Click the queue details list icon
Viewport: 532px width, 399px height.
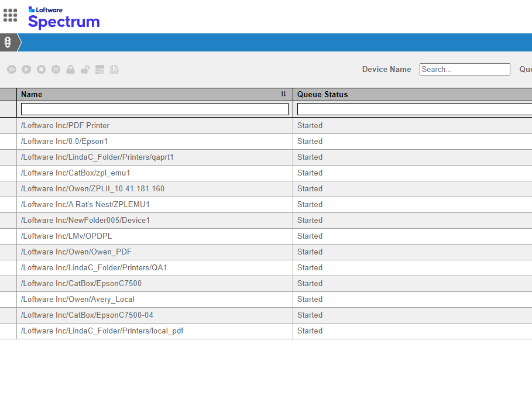pos(99,70)
